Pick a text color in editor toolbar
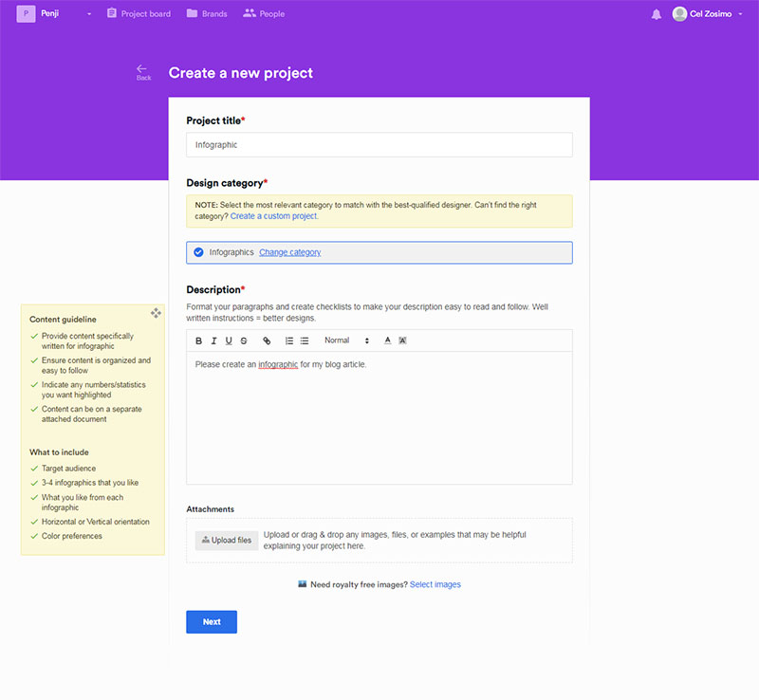This screenshot has width=759, height=700. [387, 341]
